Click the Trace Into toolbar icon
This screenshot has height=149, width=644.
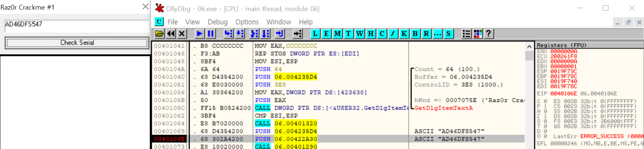(254, 34)
